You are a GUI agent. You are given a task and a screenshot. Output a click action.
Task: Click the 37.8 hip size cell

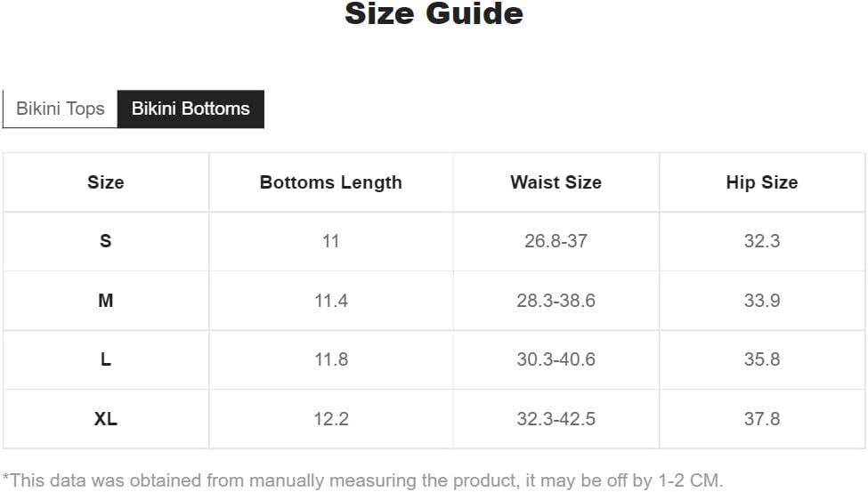coord(761,418)
